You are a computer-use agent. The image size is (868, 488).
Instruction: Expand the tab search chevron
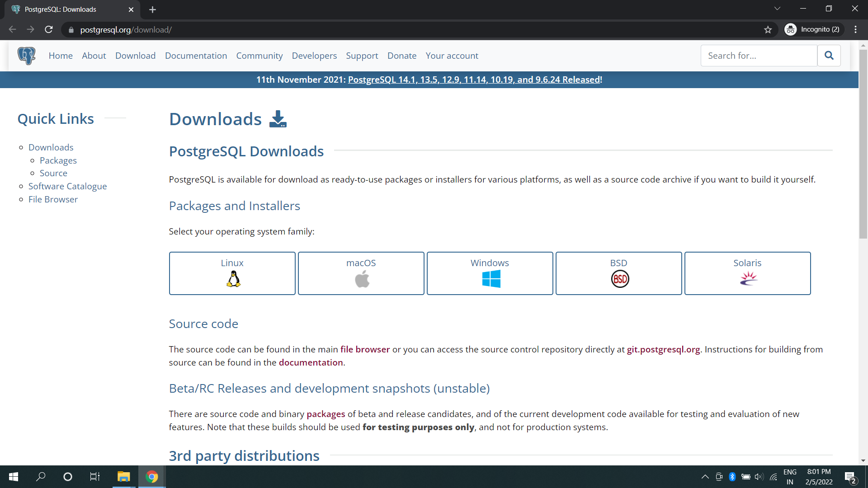click(777, 9)
